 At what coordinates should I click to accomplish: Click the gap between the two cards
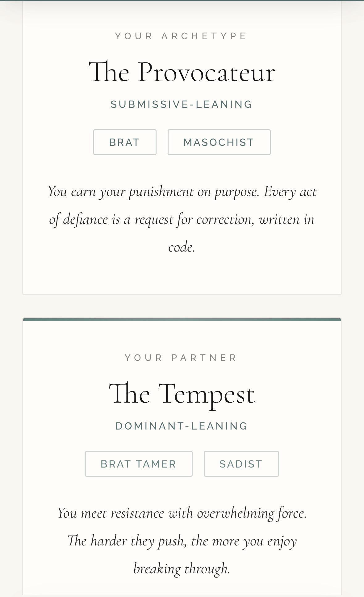[182, 306]
